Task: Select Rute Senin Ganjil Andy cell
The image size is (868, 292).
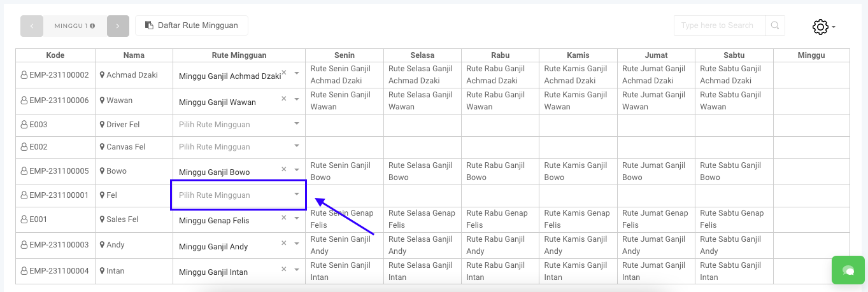Action: [x=344, y=245]
